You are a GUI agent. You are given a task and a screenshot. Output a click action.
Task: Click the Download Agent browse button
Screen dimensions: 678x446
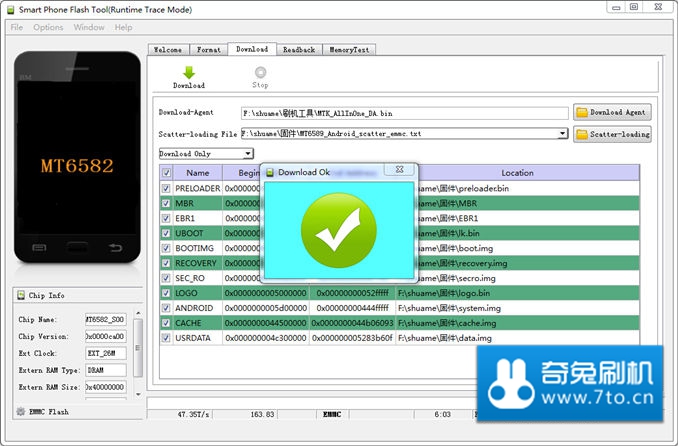click(x=611, y=113)
